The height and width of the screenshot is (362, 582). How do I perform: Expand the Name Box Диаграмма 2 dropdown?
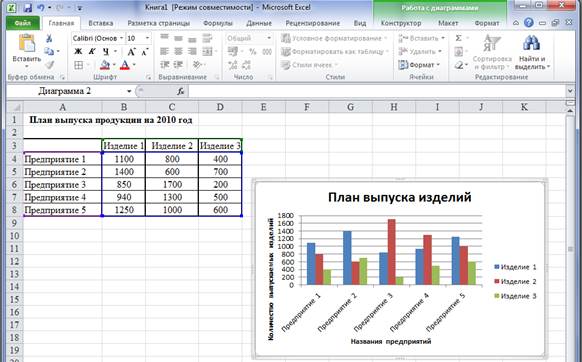[x=129, y=91]
